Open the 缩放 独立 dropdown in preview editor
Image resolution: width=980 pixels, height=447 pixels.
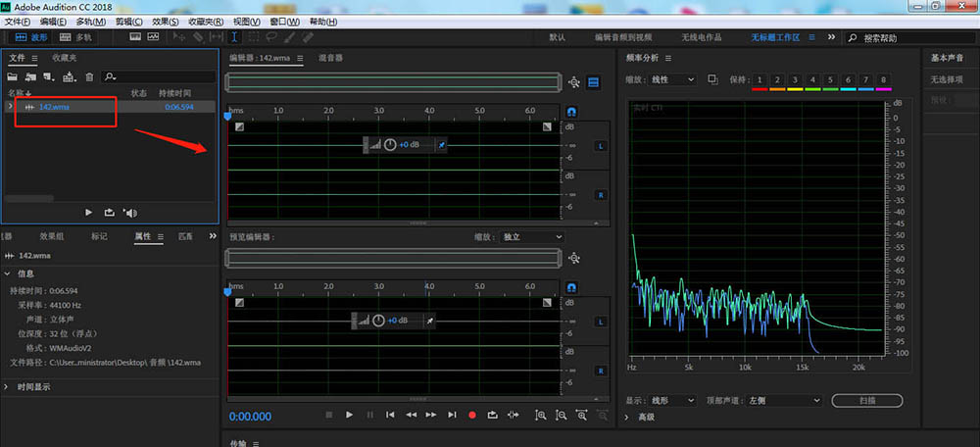[x=532, y=237]
